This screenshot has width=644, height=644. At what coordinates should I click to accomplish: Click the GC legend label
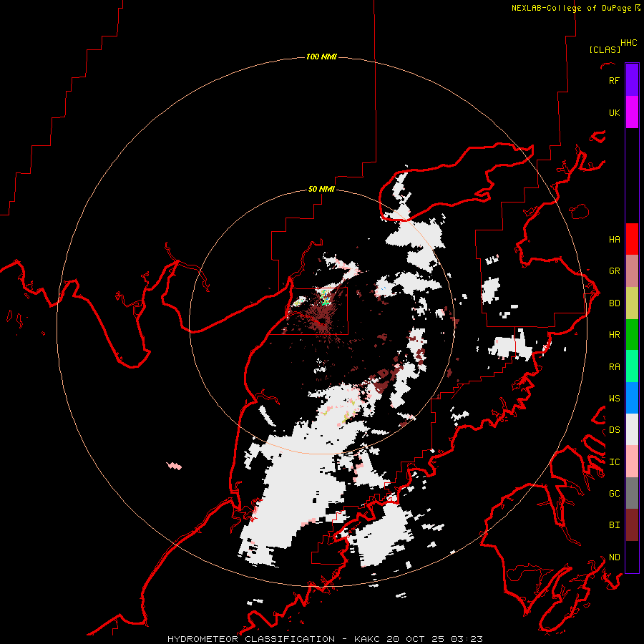[x=614, y=493]
